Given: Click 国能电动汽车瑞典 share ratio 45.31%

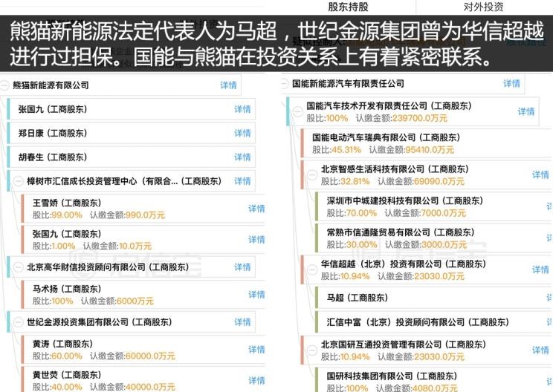Looking at the screenshot, I should (346, 150).
